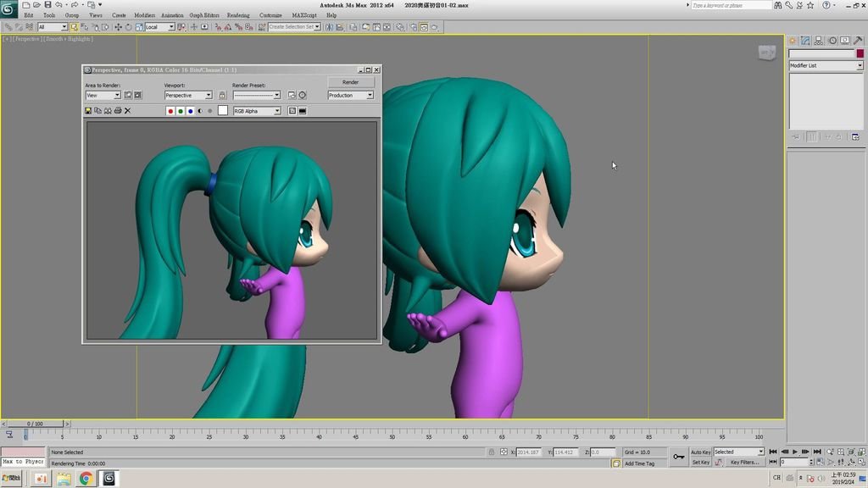Save rendered image in frame window
Viewport: 868px width, 488px height.
pyautogui.click(x=88, y=111)
